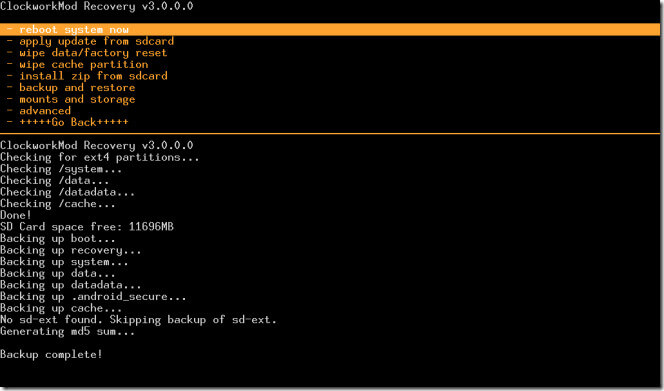Image resolution: width=664 pixels, height=391 pixels.
Task: Click 'Backing up recovery...' log line
Action: [71, 250]
